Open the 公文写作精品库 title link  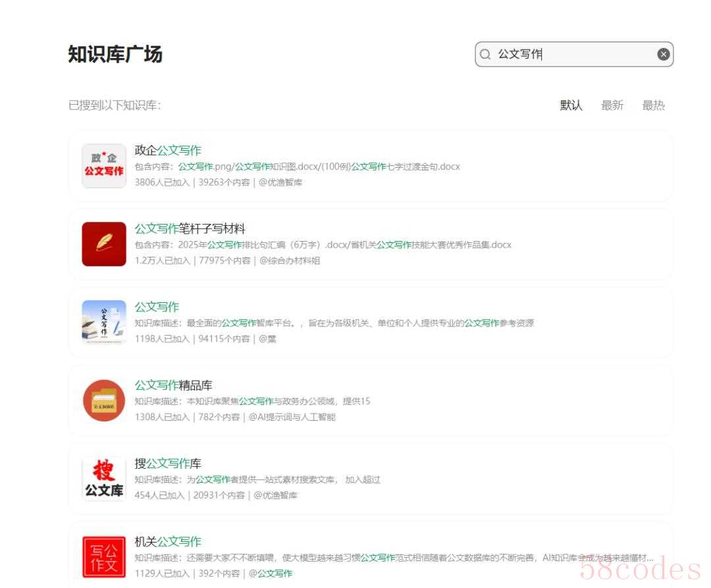(x=173, y=385)
